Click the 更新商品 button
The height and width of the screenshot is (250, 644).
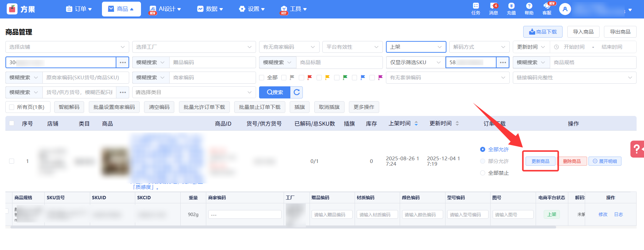point(540,161)
